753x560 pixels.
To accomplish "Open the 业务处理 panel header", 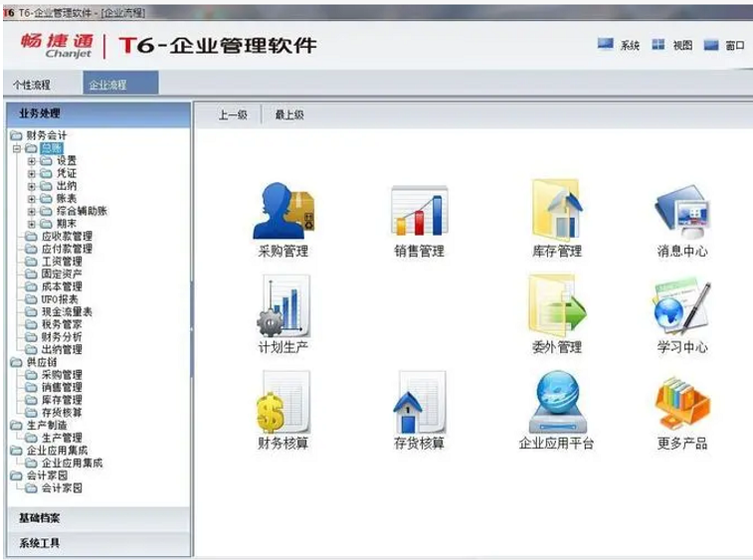I will point(98,113).
